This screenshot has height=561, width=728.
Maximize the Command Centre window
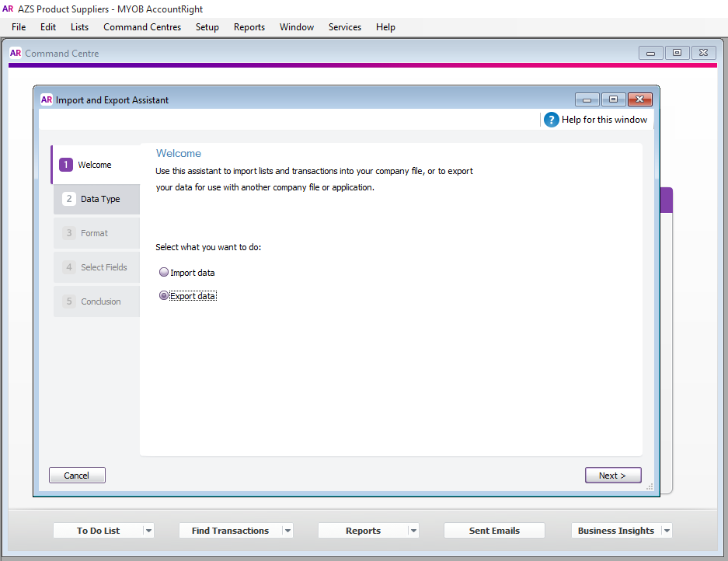677,53
